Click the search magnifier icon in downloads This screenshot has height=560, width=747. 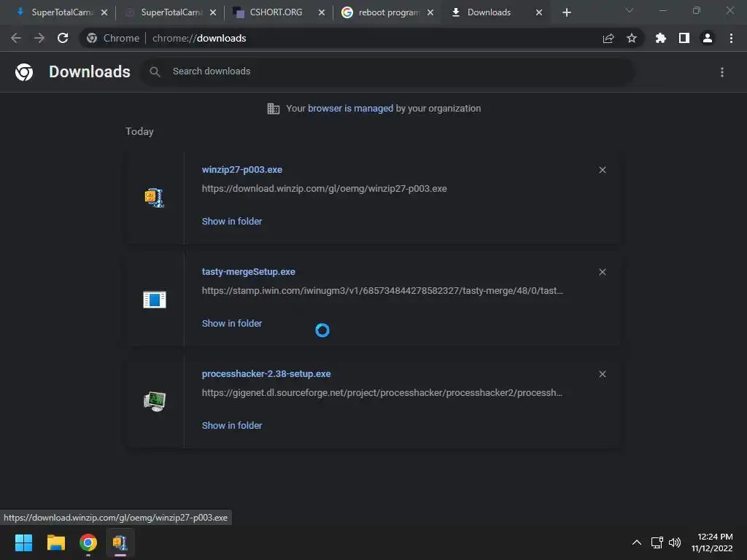(155, 72)
